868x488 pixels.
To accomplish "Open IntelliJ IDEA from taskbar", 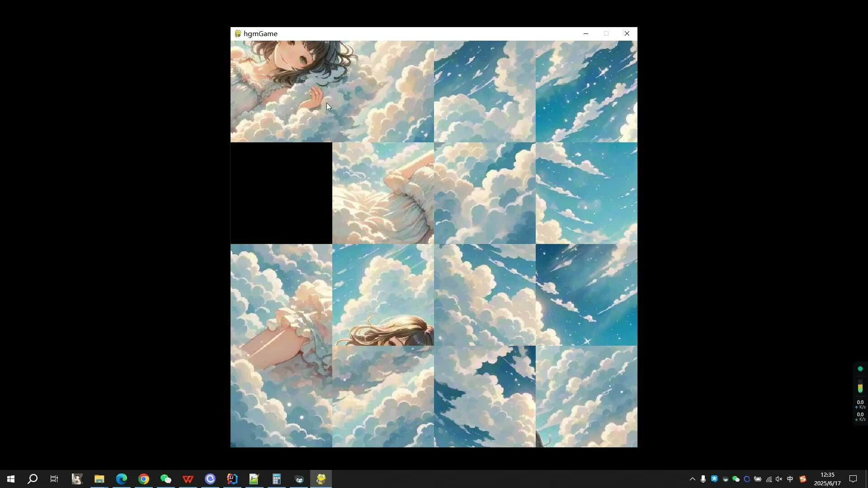I will pyautogui.click(x=232, y=479).
